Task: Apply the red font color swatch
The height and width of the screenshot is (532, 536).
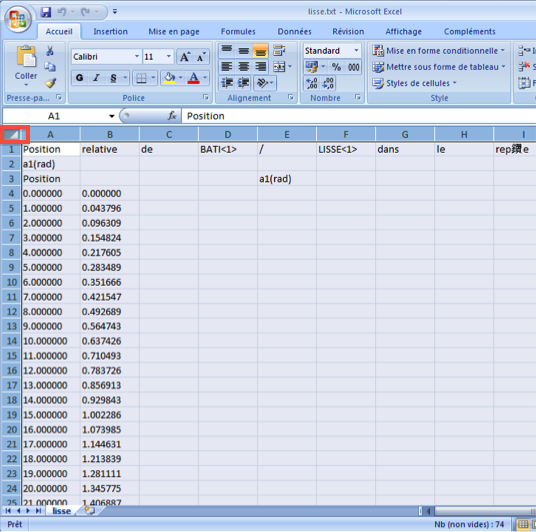Action: point(194,78)
